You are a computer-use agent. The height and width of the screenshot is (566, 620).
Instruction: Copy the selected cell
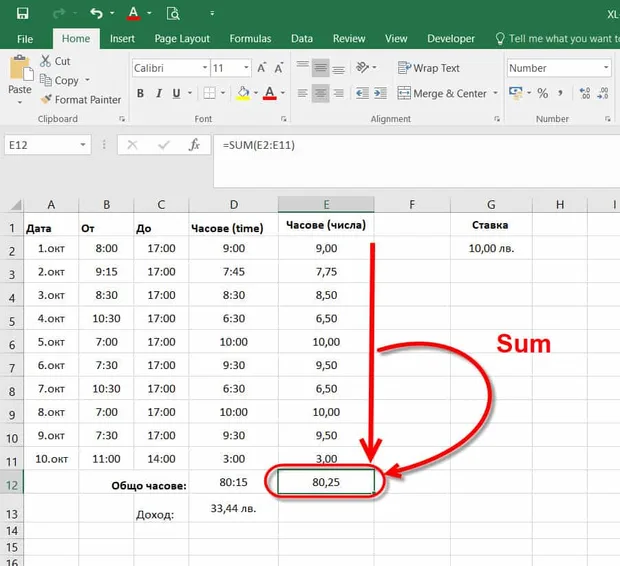coord(59,80)
